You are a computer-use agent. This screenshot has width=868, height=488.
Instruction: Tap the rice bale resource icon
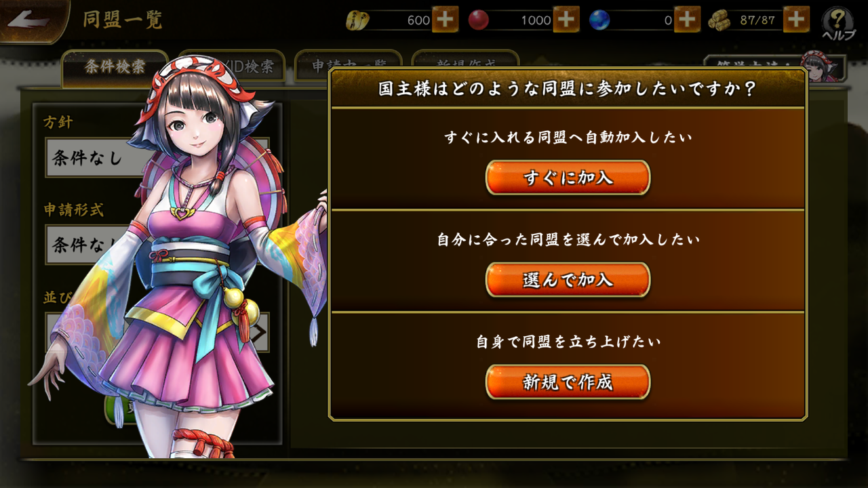(720, 20)
